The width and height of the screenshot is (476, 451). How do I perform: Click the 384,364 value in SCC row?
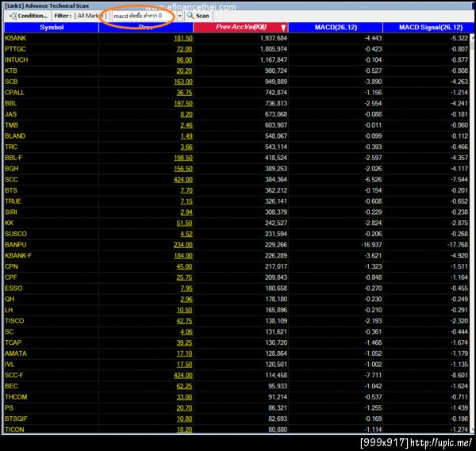pos(276,180)
